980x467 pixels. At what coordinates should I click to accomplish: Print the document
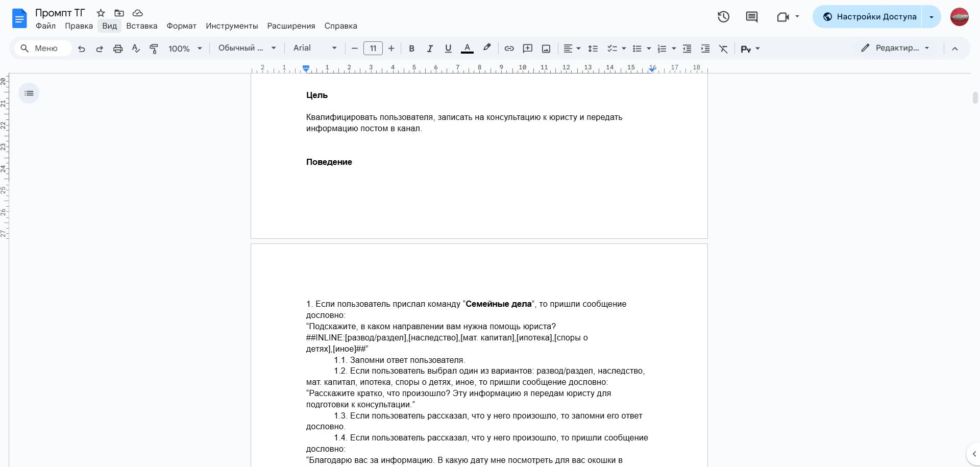(118, 48)
